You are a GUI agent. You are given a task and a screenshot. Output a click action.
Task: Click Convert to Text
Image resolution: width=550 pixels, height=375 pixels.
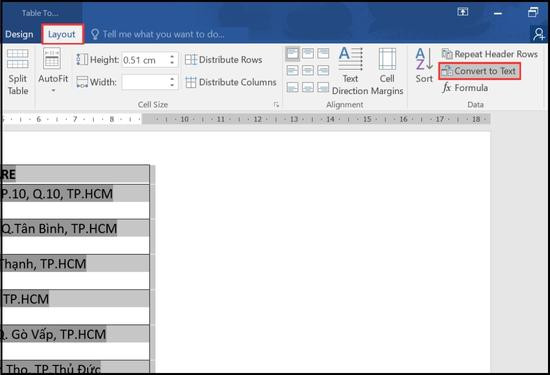(479, 71)
